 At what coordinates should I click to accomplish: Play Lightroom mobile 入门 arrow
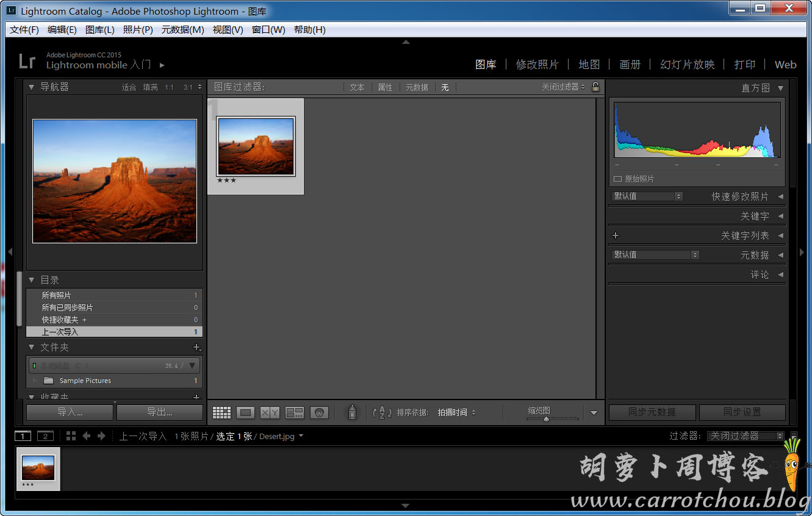coord(162,65)
